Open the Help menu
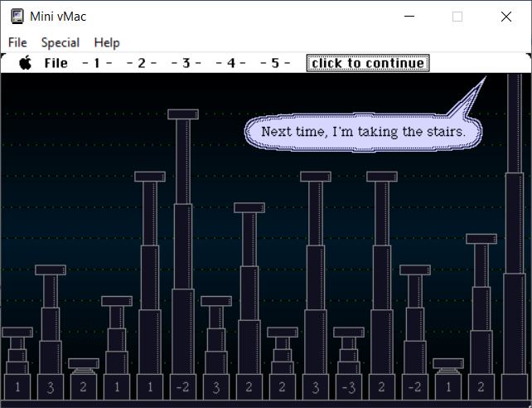The width and height of the screenshot is (532, 408). pyautogui.click(x=107, y=43)
